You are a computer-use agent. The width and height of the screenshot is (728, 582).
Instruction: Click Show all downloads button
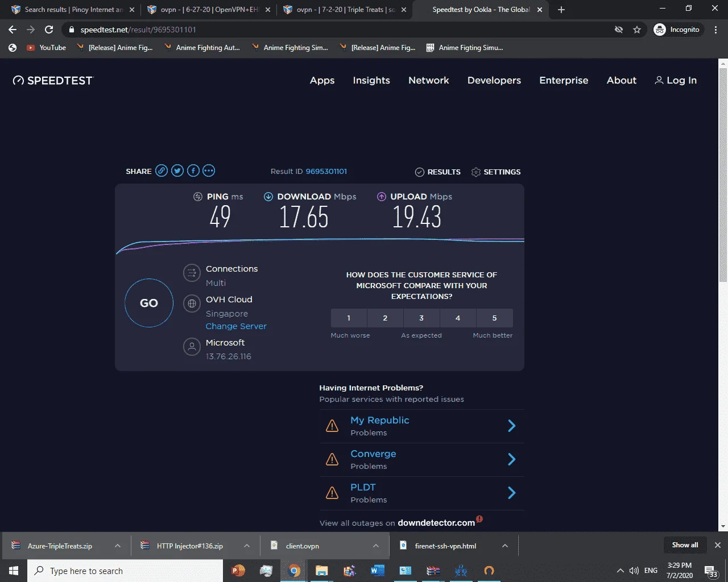685,545
